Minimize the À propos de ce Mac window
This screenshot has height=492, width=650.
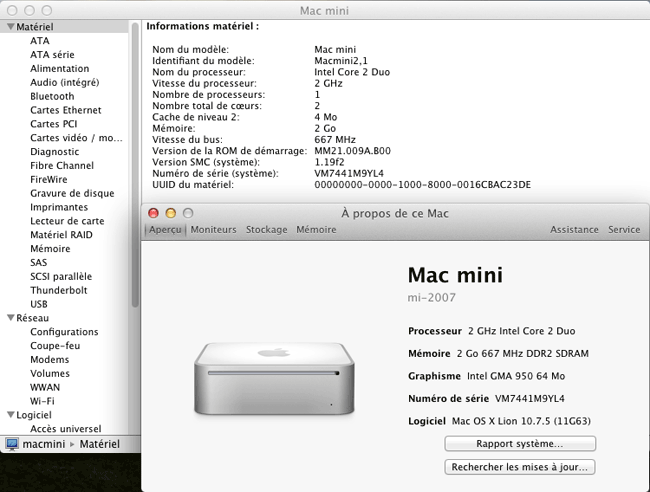point(171,213)
